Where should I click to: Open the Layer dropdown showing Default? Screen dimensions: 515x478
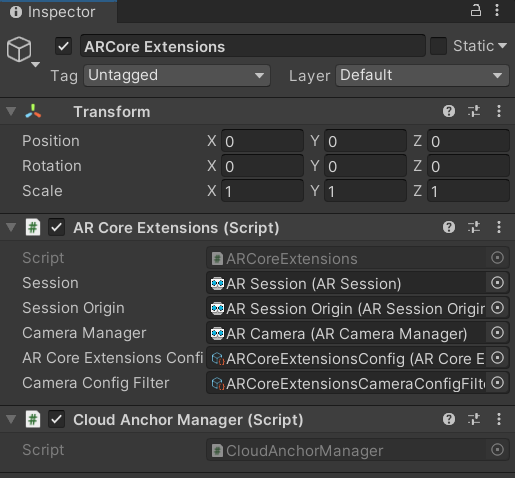pyautogui.click(x=422, y=76)
